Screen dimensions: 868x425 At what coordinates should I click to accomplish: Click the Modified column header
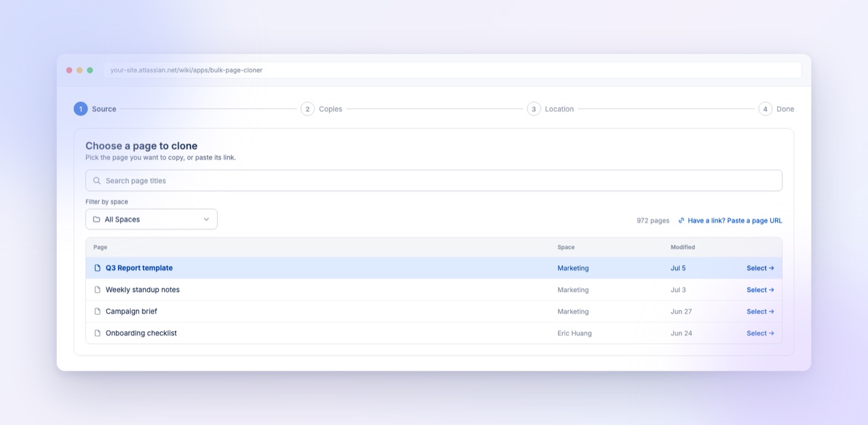click(683, 247)
